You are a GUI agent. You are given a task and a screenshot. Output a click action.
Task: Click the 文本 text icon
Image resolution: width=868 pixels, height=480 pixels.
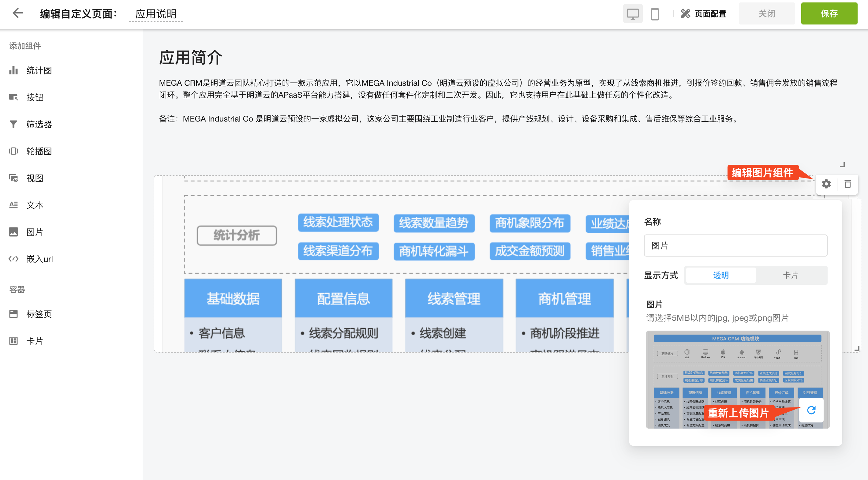(13, 205)
